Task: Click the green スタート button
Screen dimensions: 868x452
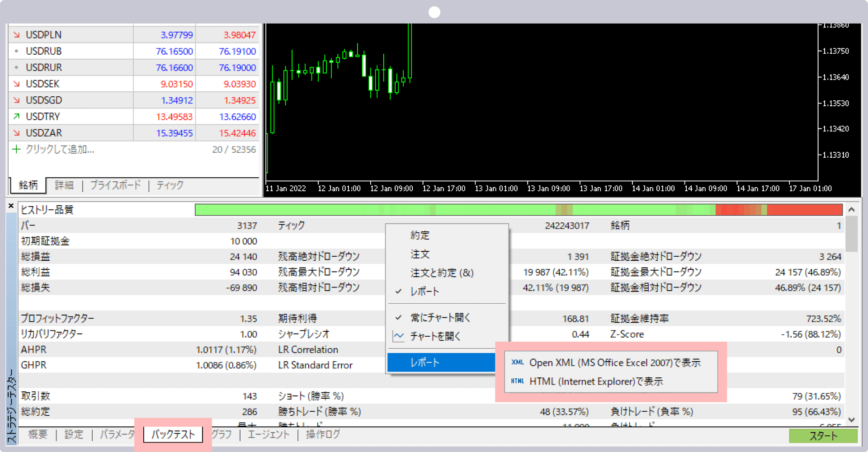Action: pyautogui.click(x=823, y=436)
